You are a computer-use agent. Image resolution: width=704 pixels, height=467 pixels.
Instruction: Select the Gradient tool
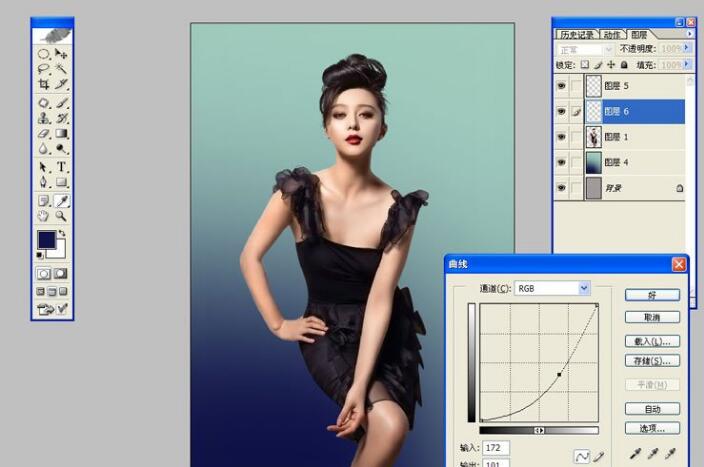[x=61, y=133]
